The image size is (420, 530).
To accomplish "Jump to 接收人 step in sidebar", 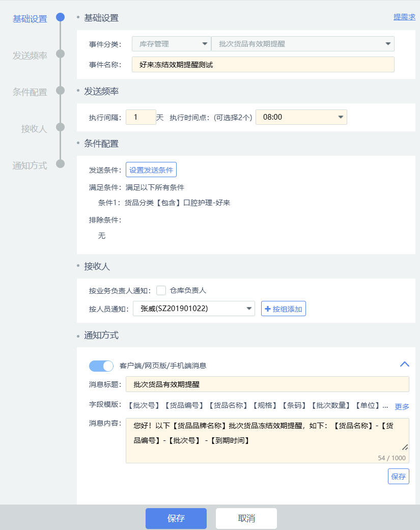I will (x=34, y=129).
